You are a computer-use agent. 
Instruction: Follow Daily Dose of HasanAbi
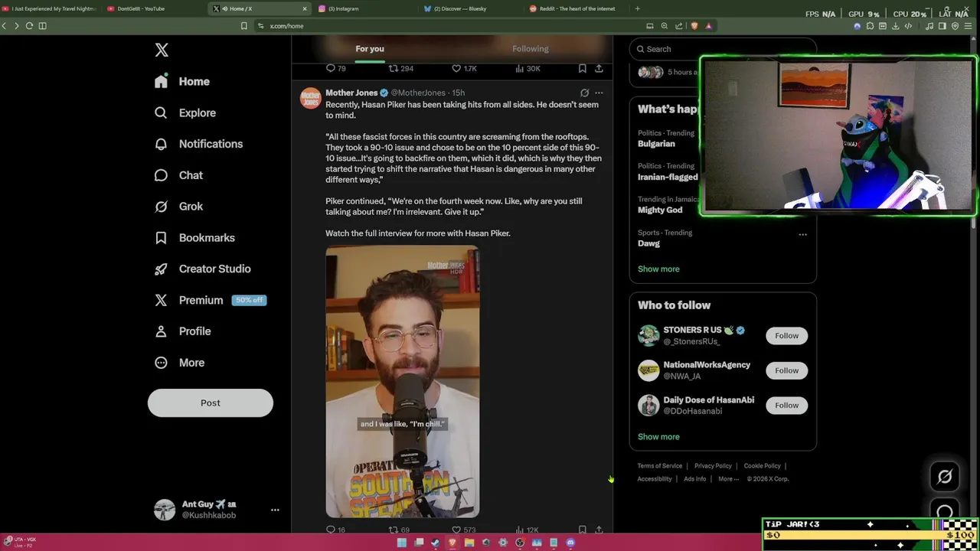coord(786,406)
